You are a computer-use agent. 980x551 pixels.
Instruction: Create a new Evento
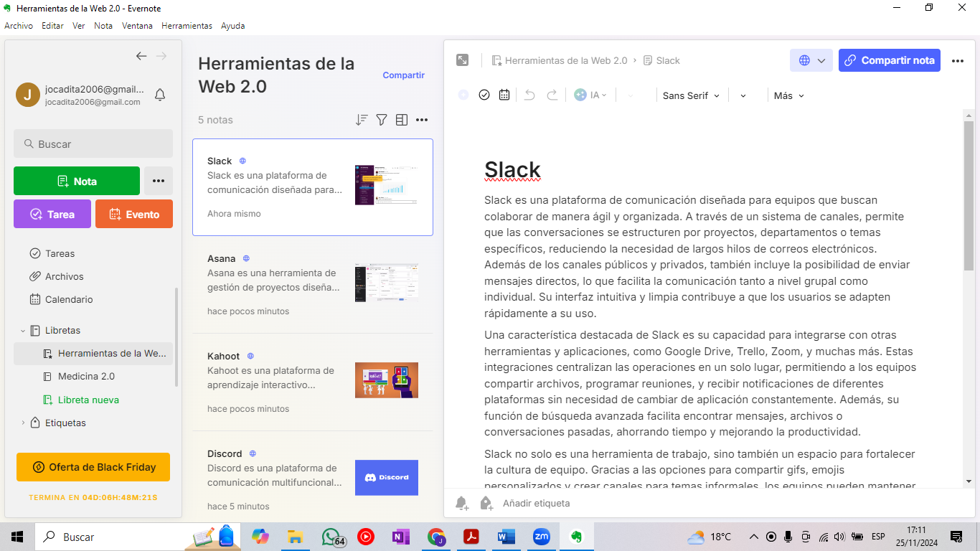tap(134, 214)
